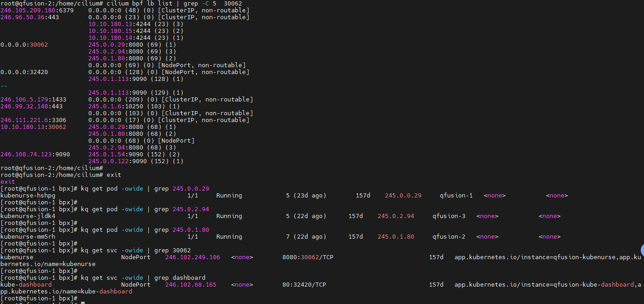Click the 0.0.0.0:30062 frontend address
Viewport: 644px width, 304px height.
tap(24, 44)
